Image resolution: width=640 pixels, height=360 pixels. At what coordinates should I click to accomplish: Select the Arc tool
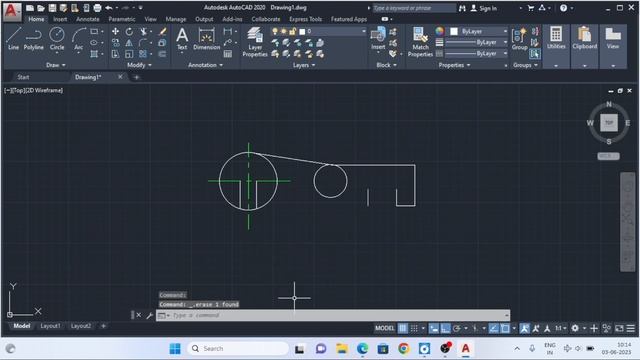tap(78, 39)
